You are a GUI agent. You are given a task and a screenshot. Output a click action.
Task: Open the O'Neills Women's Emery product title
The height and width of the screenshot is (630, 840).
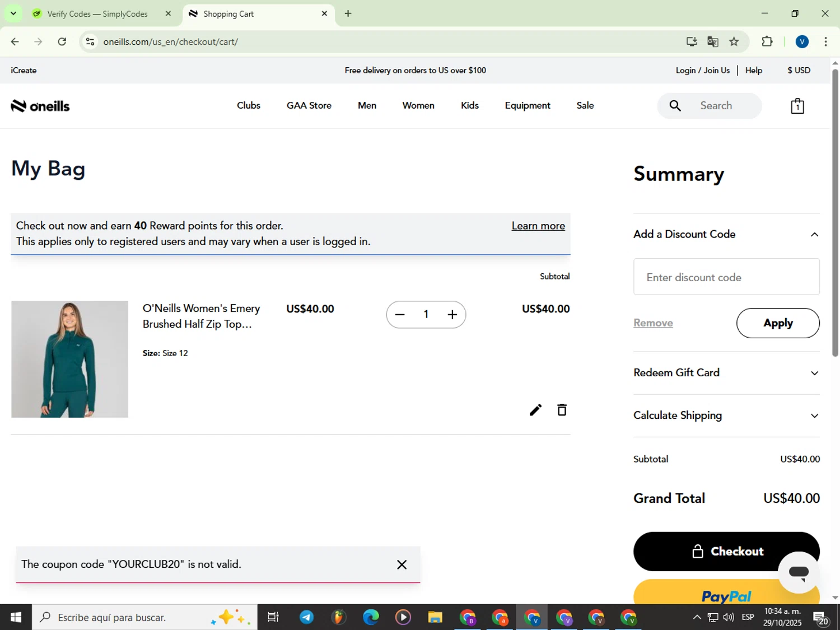(202, 316)
